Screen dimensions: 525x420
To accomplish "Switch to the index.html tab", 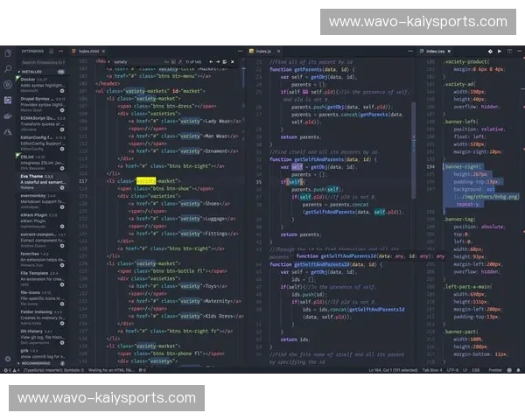I will coord(89,52).
